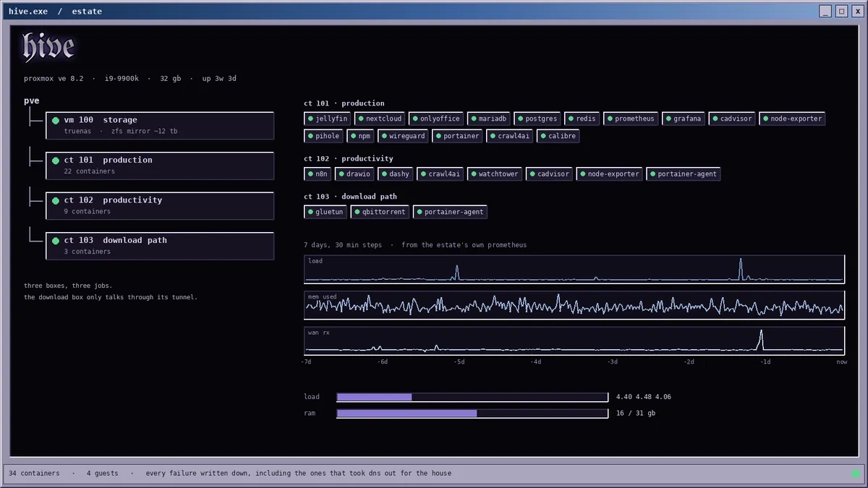Select ct 101 production node
868x488 pixels.
(x=160, y=166)
